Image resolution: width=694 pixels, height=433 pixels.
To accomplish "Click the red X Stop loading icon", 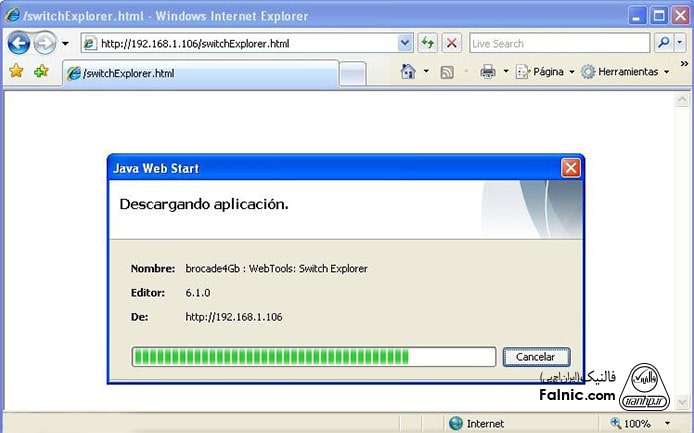I will (452, 44).
